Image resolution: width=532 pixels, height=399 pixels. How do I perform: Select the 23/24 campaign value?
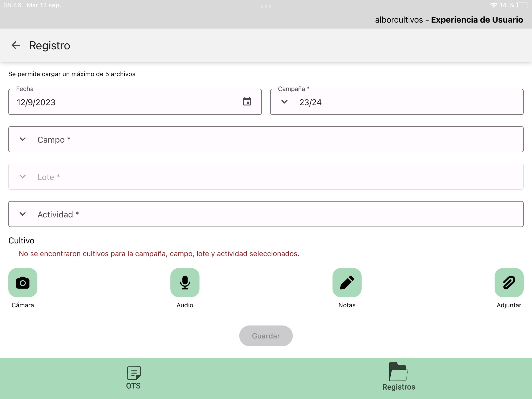pyautogui.click(x=310, y=102)
